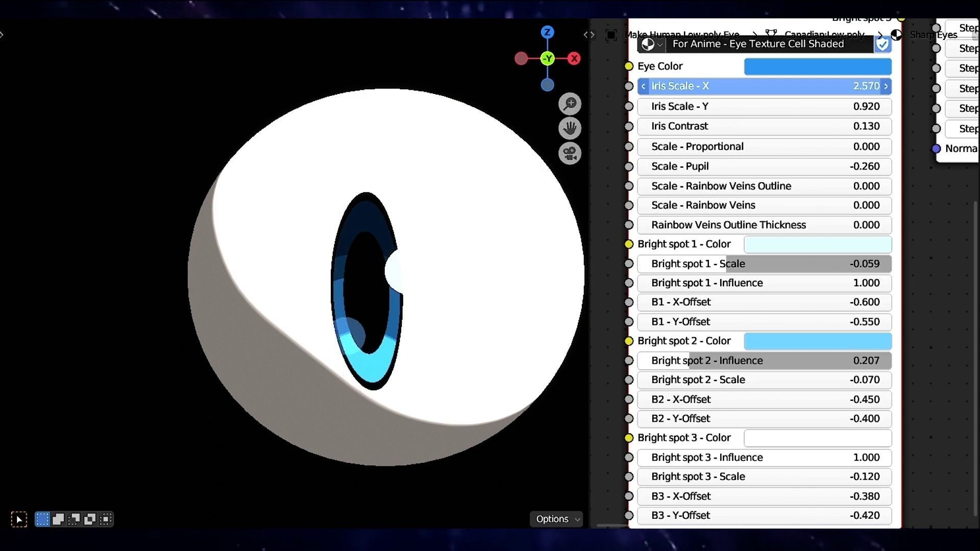Click the editor region toggle arrows icon
Viewport: 980px width, 551px height.
tap(589, 35)
